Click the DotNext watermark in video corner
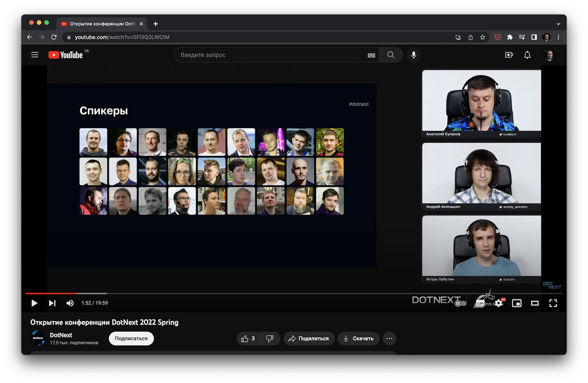588x383 pixels. click(552, 285)
